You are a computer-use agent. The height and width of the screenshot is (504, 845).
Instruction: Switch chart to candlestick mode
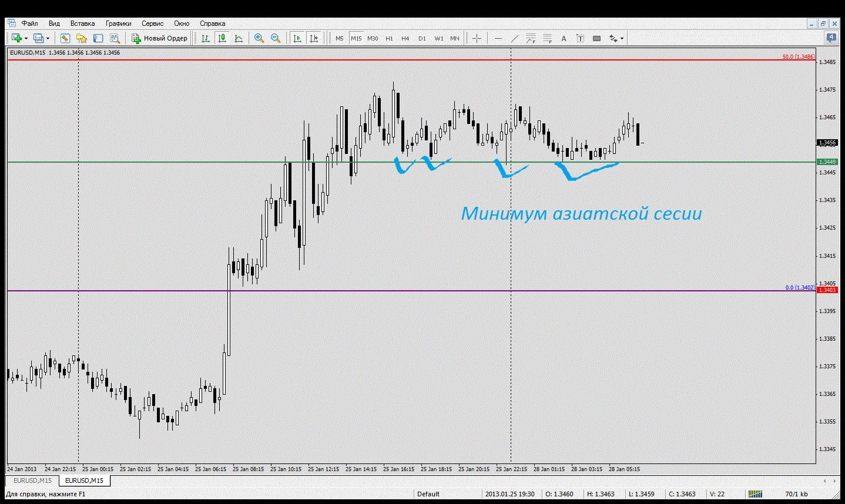pyautogui.click(x=222, y=38)
